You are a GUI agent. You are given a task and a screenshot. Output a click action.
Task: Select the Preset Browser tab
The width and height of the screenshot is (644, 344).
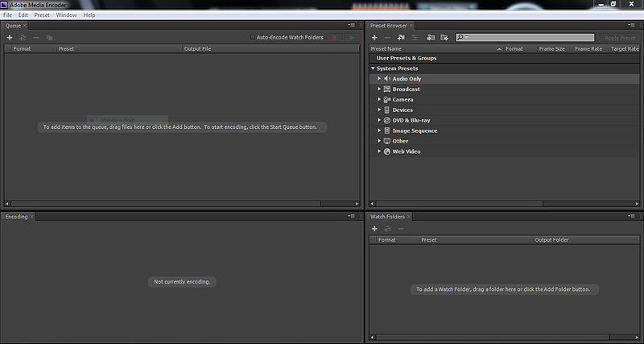[x=389, y=26]
